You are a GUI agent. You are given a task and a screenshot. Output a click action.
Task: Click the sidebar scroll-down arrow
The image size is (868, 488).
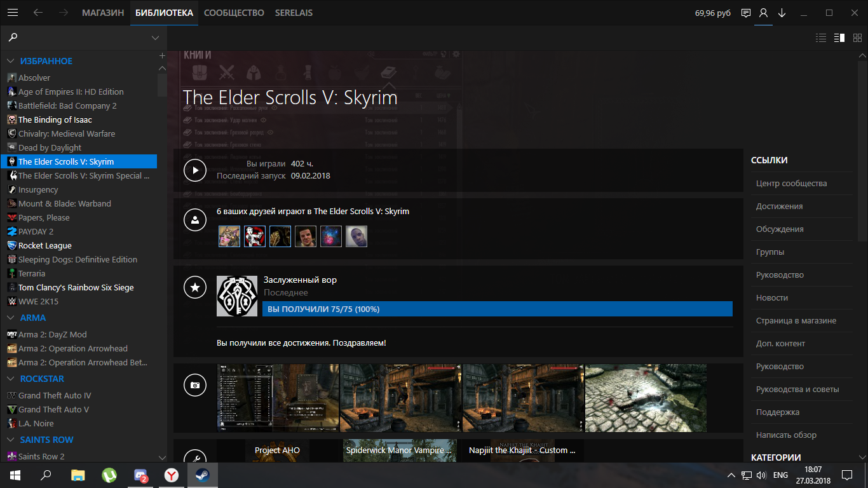point(162,457)
